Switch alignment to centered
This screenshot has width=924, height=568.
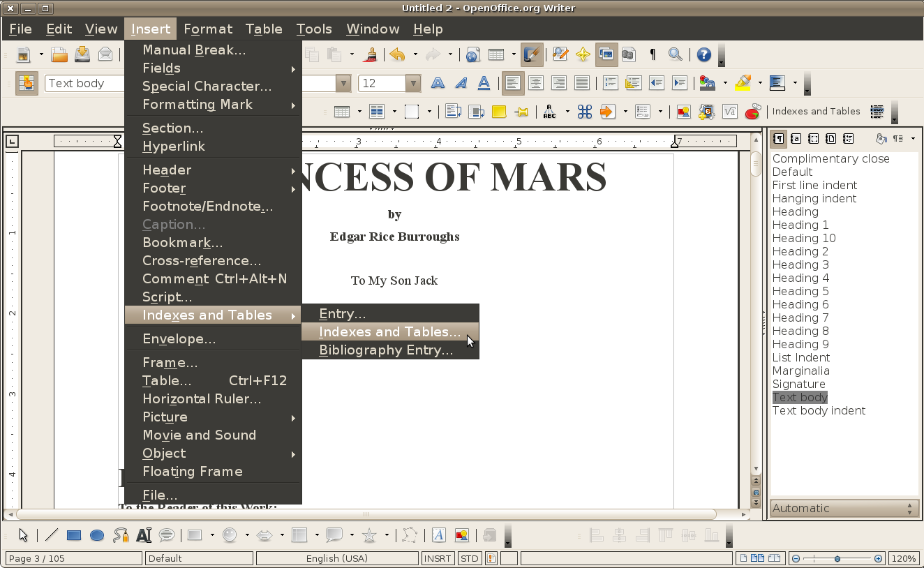pos(536,82)
